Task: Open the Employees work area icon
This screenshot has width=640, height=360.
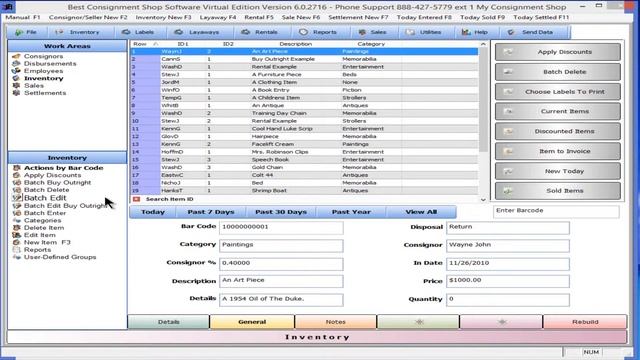Action: coord(16,71)
